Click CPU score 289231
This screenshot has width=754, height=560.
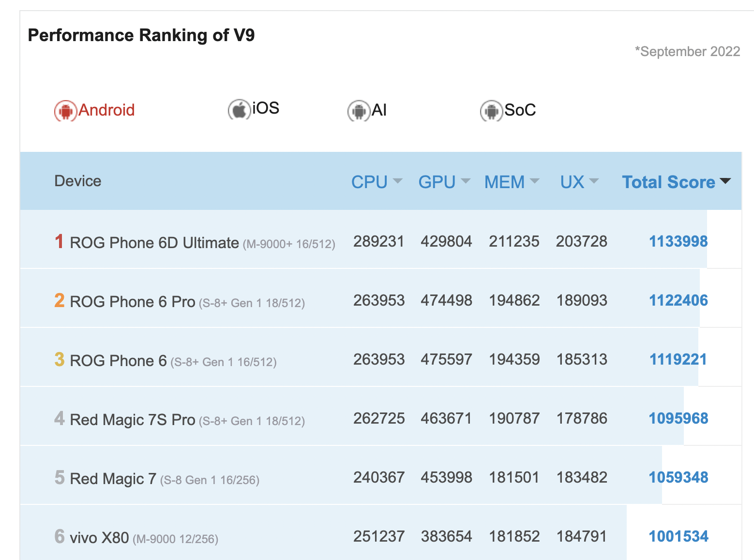(378, 241)
